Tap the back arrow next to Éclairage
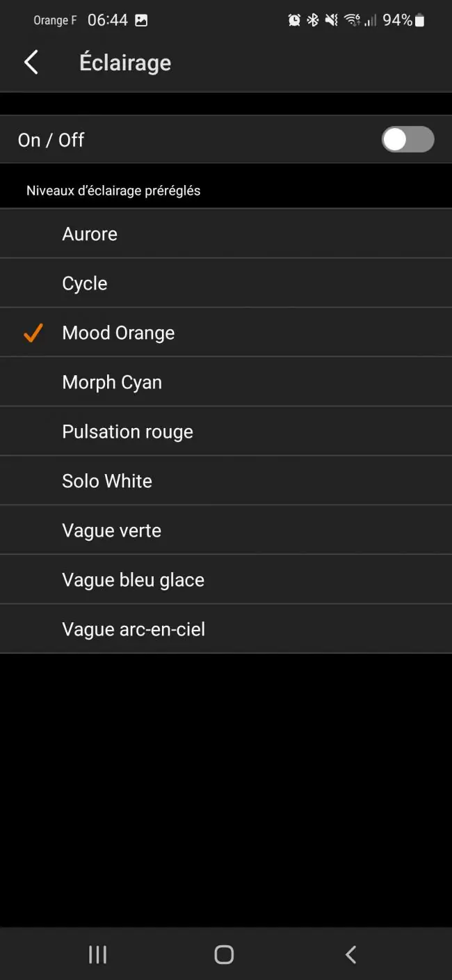Screen dimensions: 452x980 31,63
